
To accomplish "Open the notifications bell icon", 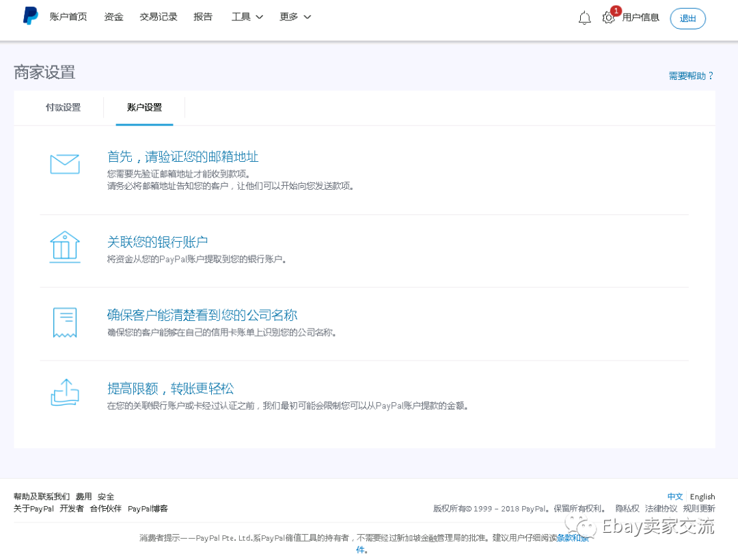I will point(584,18).
